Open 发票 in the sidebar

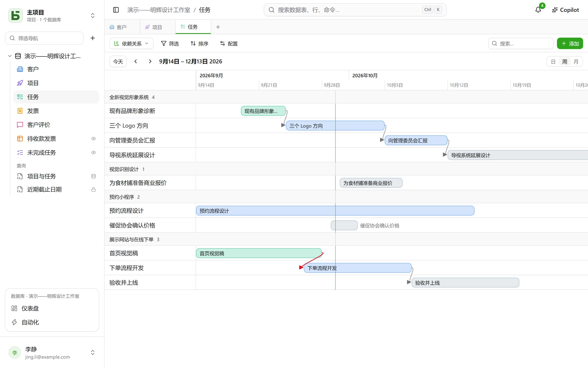pyautogui.click(x=56, y=111)
